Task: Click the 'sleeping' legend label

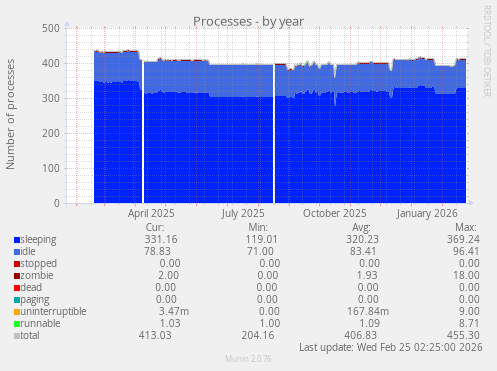Action: pyautogui.click(x=38, y=240)
